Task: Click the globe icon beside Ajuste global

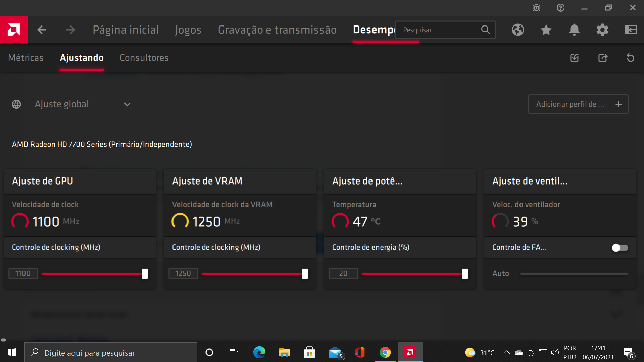Action: point(16,104)
